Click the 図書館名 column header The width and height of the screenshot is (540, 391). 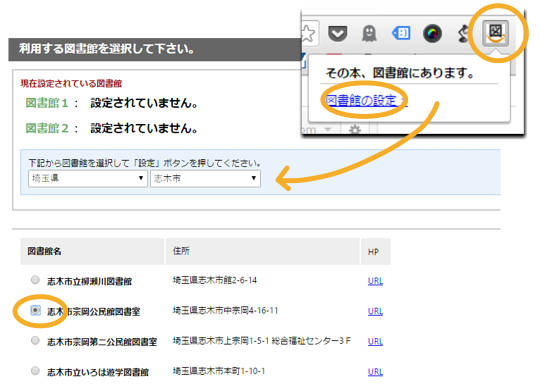[x=92, y=251]
